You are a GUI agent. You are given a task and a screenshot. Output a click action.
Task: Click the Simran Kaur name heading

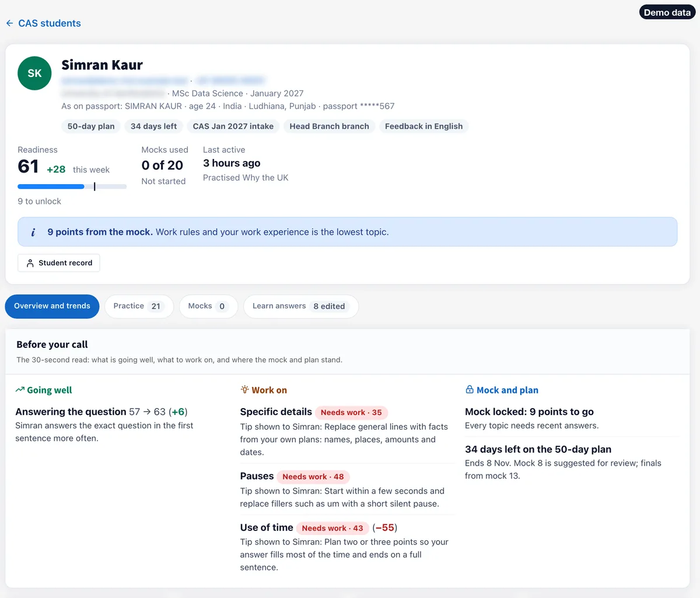pos(102,65)
